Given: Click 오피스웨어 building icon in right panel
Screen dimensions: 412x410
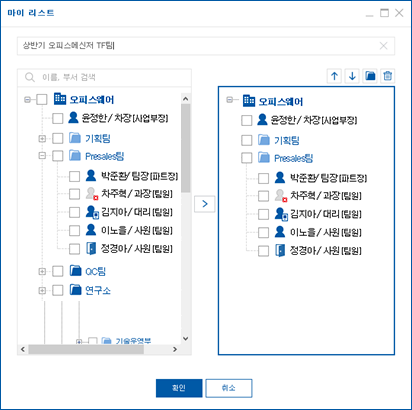Looking at the screenshot, I should point(249,100).
